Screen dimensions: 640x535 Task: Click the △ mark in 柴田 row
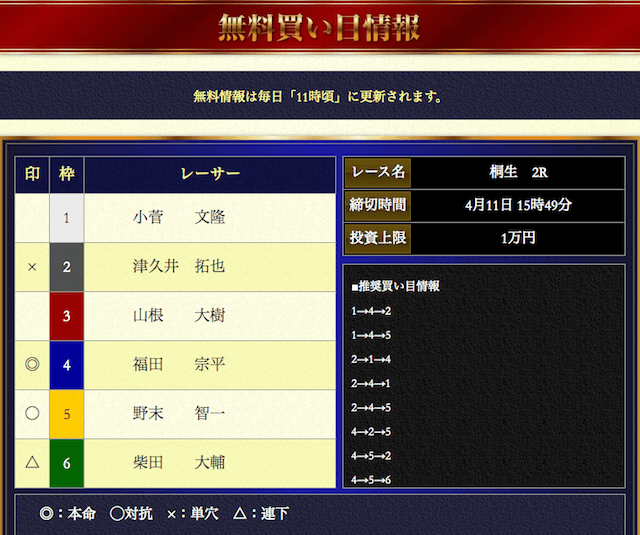click(x=32, y=462)
